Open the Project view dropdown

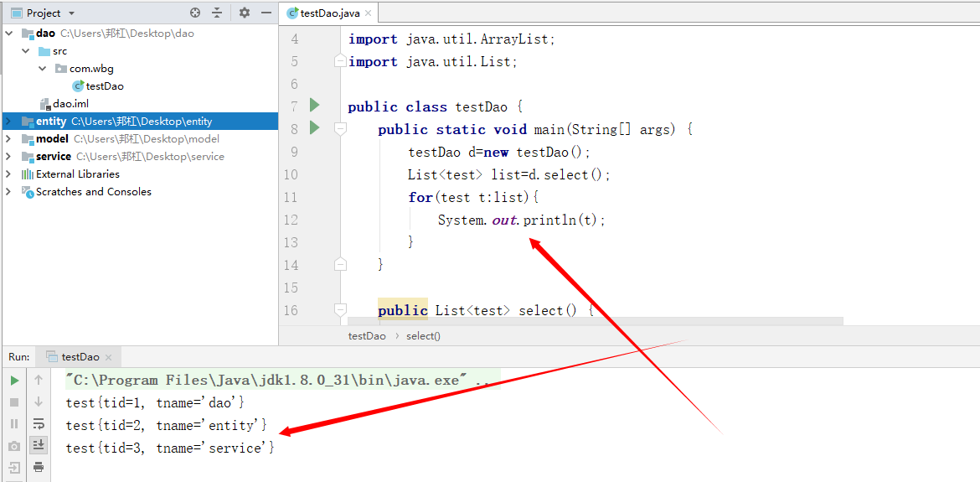click(x=70, y=13)
